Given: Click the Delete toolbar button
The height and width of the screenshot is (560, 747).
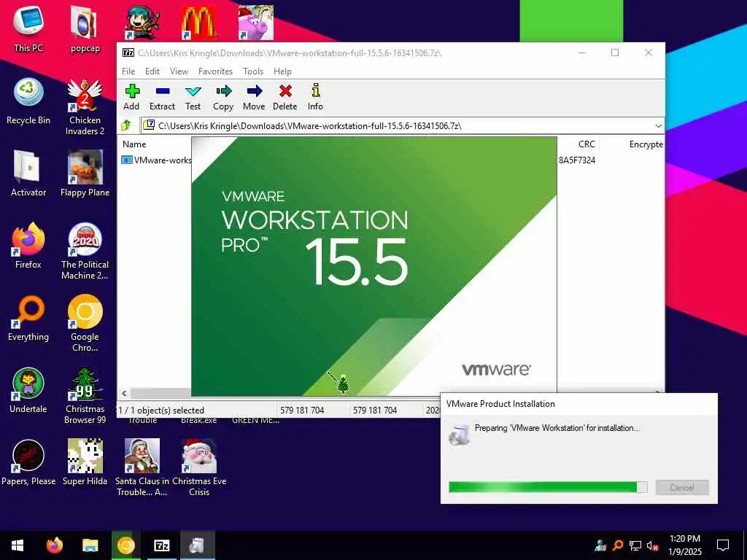Looking at the screenshot, I should pyautogui.click(x=285, y=97).
